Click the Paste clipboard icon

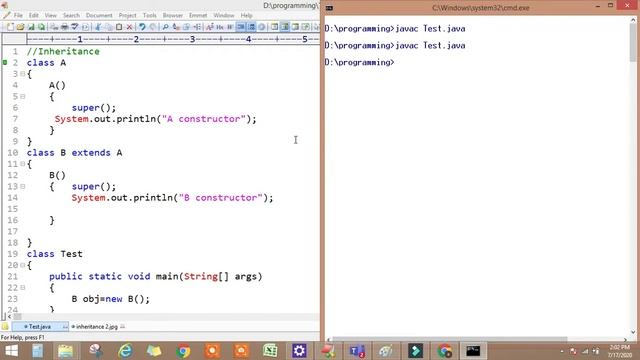coord(119,27)
